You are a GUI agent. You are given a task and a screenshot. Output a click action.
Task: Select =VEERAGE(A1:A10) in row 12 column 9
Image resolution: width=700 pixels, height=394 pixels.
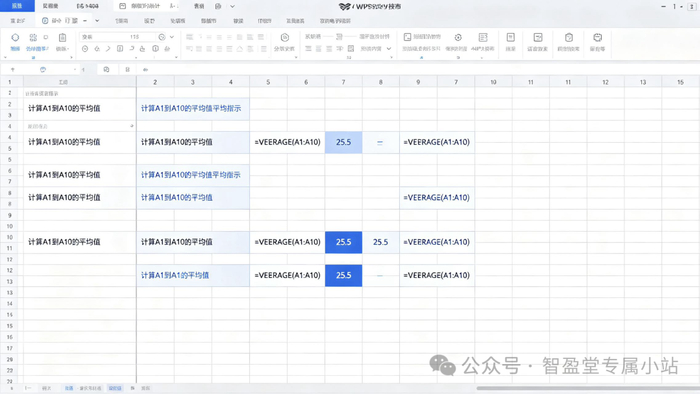point(437,275)
